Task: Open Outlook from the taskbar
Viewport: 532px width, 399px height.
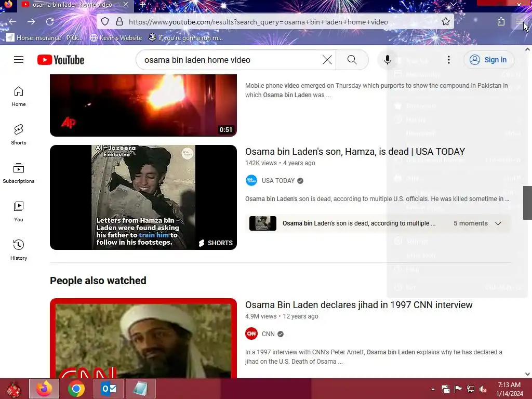Action: pyautogui.click(x=109, y=389)
